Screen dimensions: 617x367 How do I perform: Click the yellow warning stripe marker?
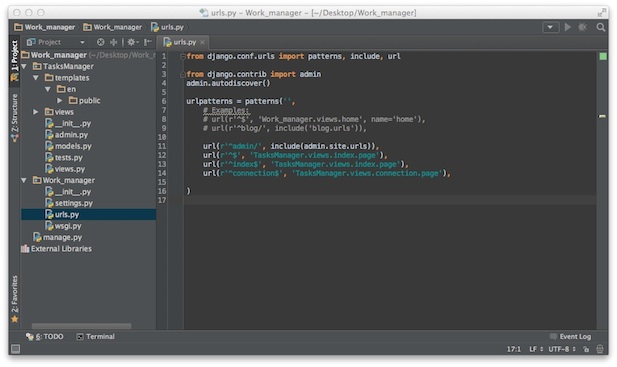pos(602,116)
